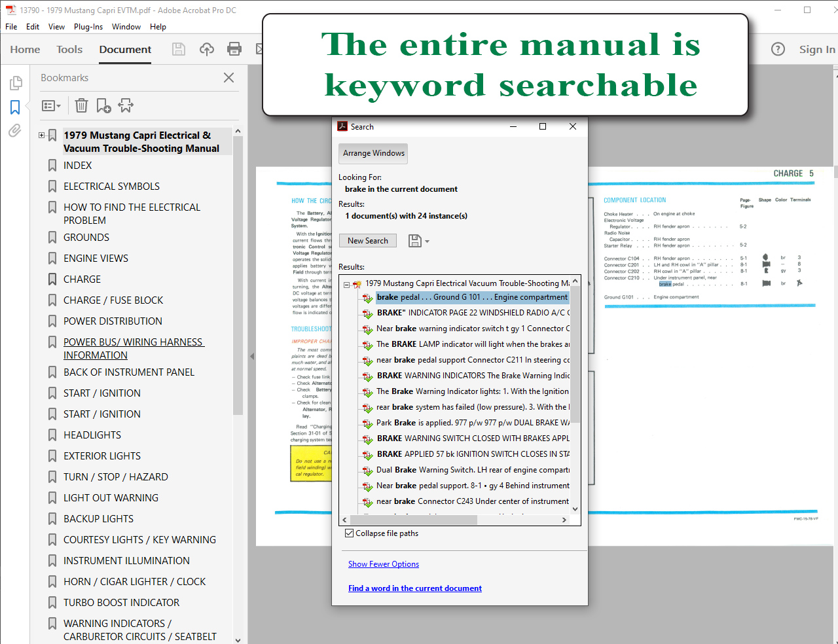This screenshot has height=644, width=838.
Task: Go to BACK OF INSTRUMENT PANEL bookmark
Action: coord(129,372)
